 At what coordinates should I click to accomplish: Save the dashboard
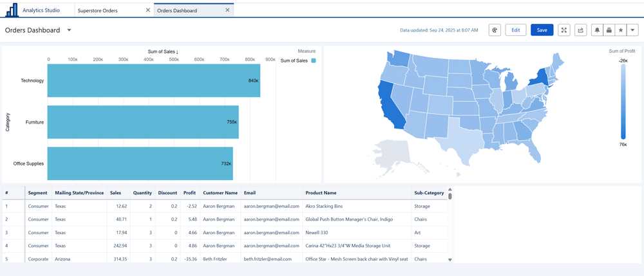click(x=542, y=30)
